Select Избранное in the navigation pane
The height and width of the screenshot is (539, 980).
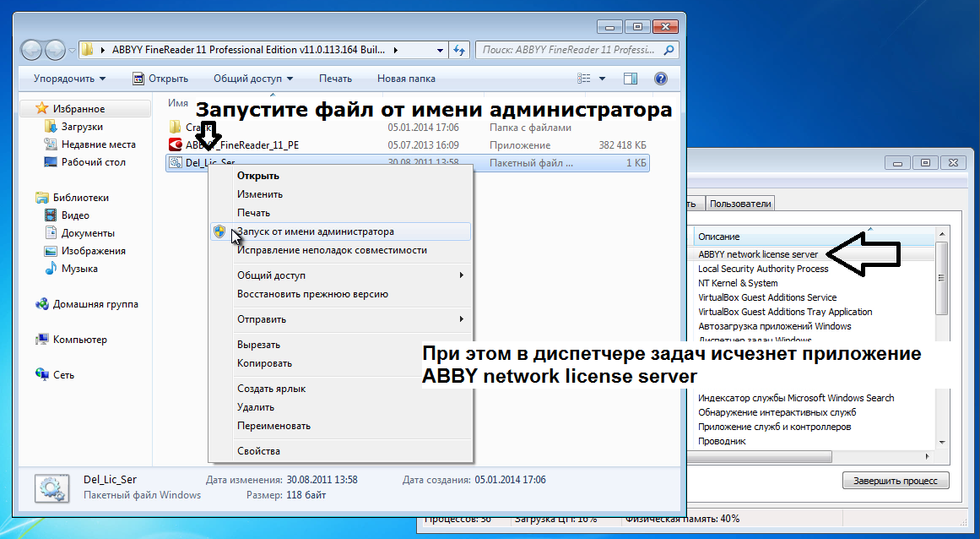click(79, 109)
